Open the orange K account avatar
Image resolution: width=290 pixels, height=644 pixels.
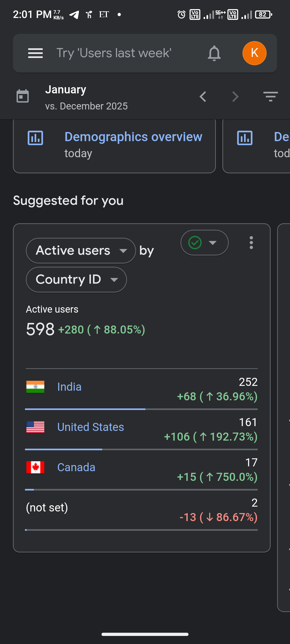(x=254, y=53)
